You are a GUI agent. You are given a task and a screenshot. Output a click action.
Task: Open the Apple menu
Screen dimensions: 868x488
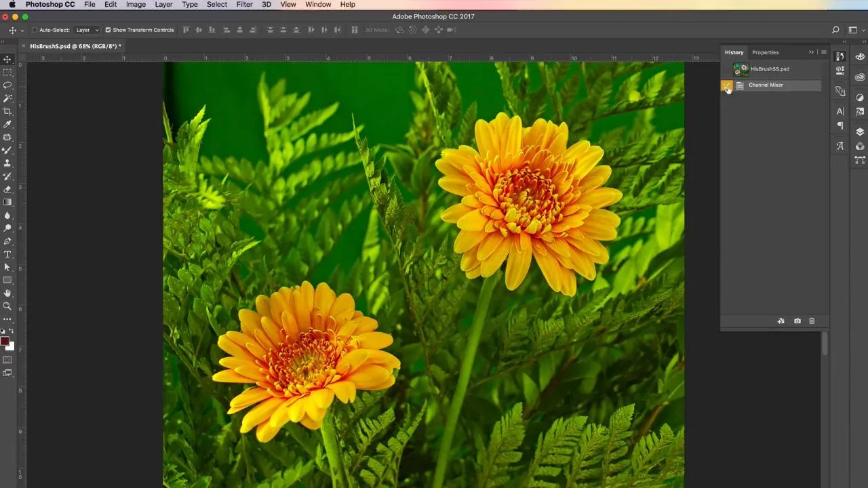(x=12, y=4)
